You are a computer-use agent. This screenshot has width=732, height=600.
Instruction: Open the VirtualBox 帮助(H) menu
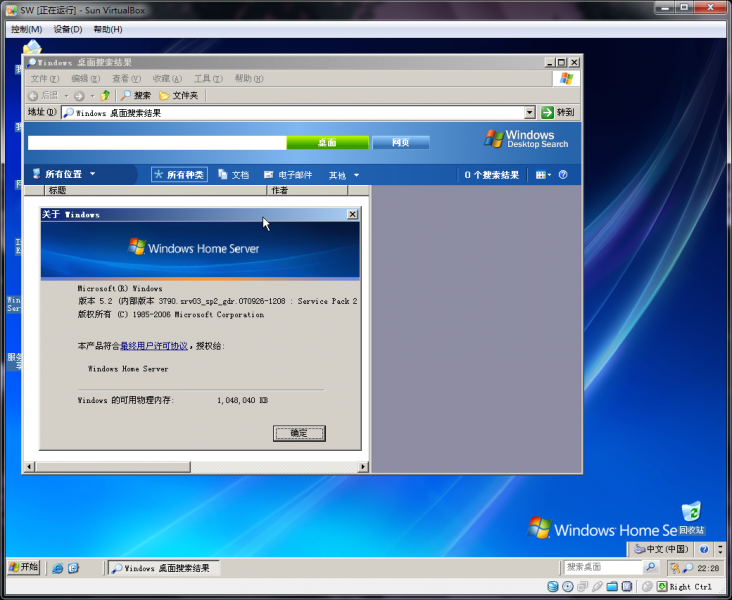pos(108,29)
